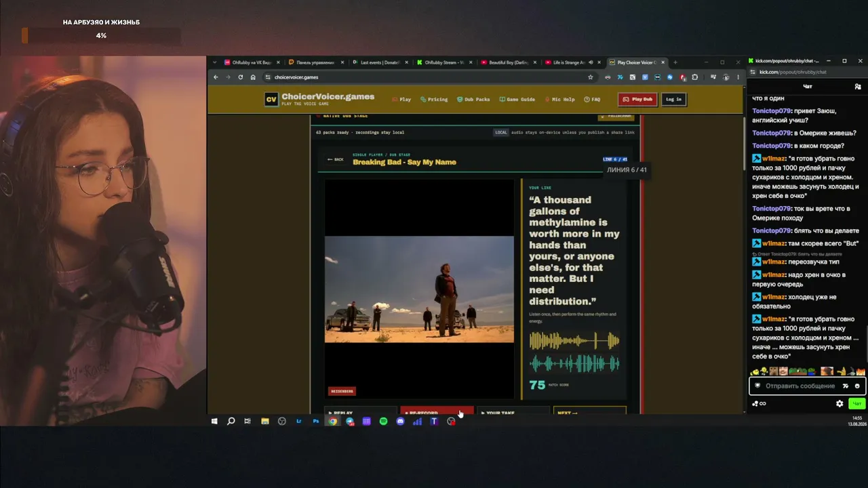Click the Log in button
Screen dimensions: 868x488
[x=673, y=100]
